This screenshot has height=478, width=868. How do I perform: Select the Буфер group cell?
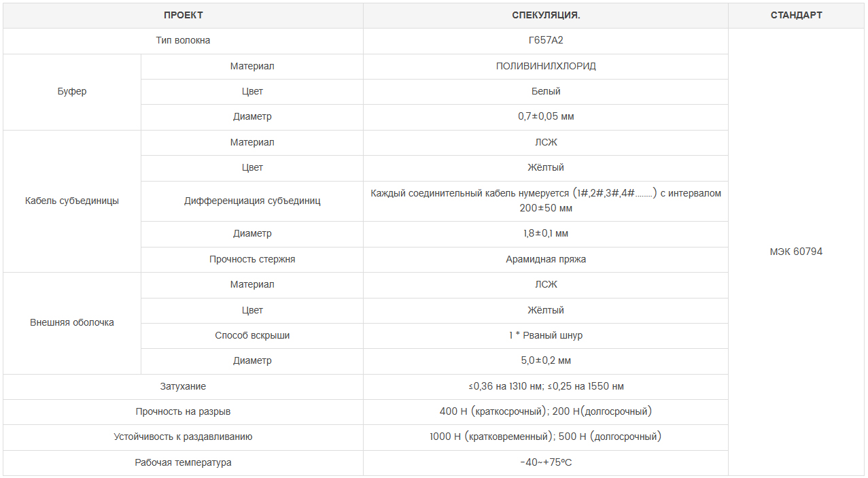pyautogui.click(x=72, y=91)
